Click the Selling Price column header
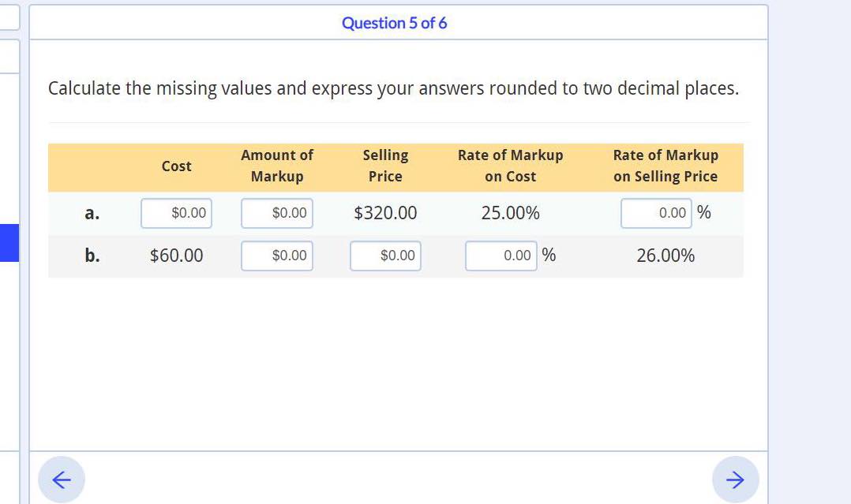Viewport: 851px width, 504px height. pos(385,166)
